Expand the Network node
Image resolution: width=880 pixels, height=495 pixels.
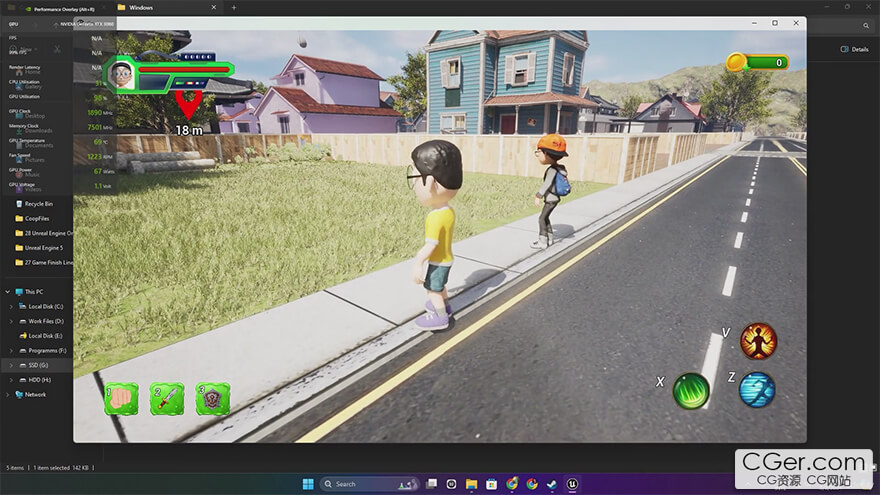point(7,395)
